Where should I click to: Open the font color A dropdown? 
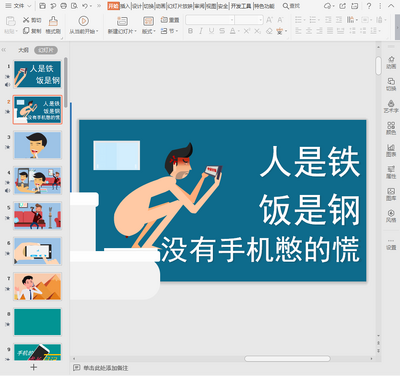(240, 31)
